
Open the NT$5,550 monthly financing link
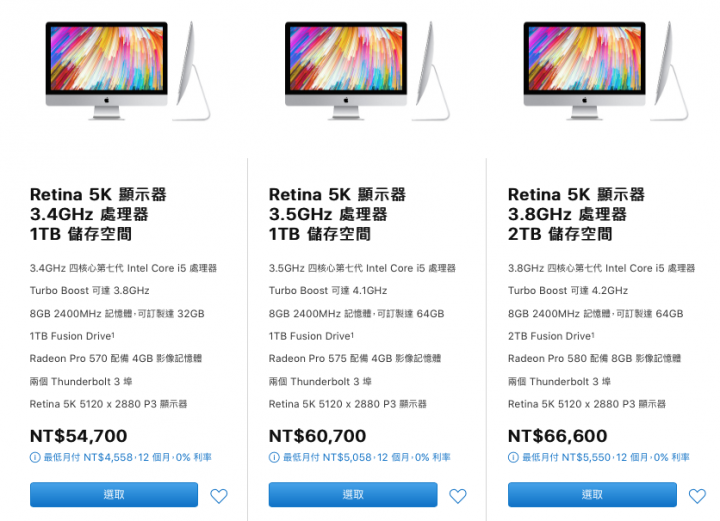pyautogui.click(x=606, y=457)
